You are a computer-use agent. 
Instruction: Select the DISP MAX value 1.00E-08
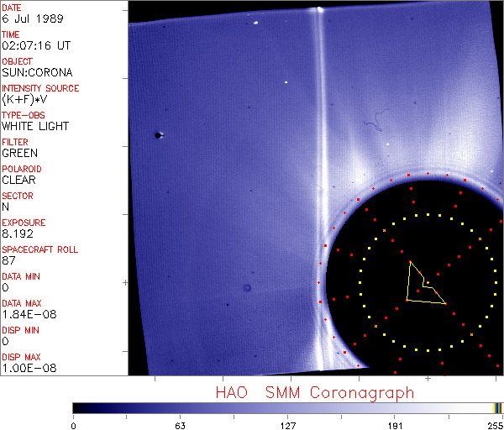tap(25, 368)
